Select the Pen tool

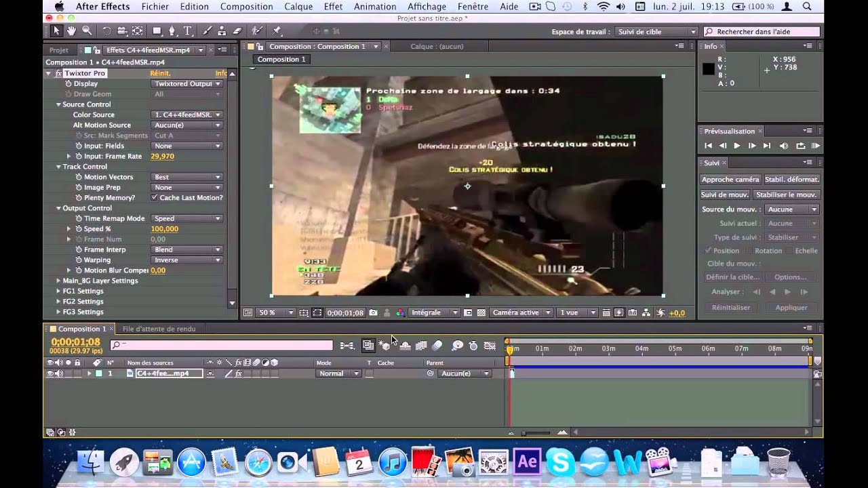(x=172, y=30)
